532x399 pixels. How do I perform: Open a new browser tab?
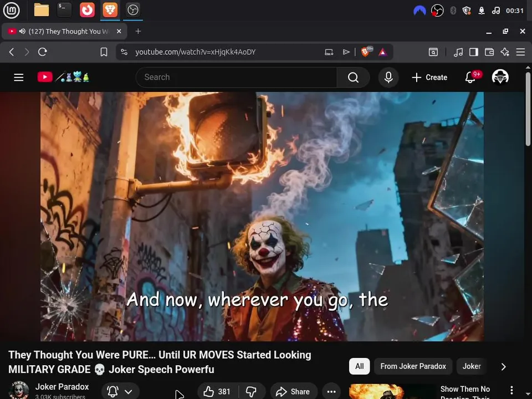point(138,31)
